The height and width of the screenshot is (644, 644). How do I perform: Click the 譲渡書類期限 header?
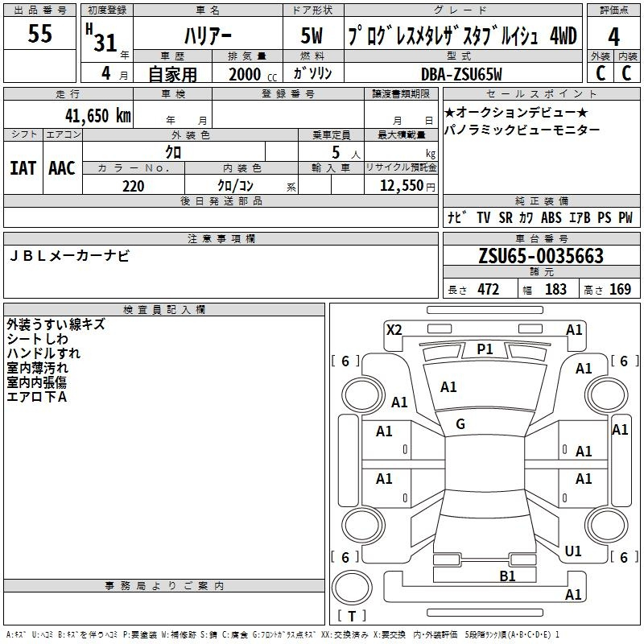[x=401, y=94]
